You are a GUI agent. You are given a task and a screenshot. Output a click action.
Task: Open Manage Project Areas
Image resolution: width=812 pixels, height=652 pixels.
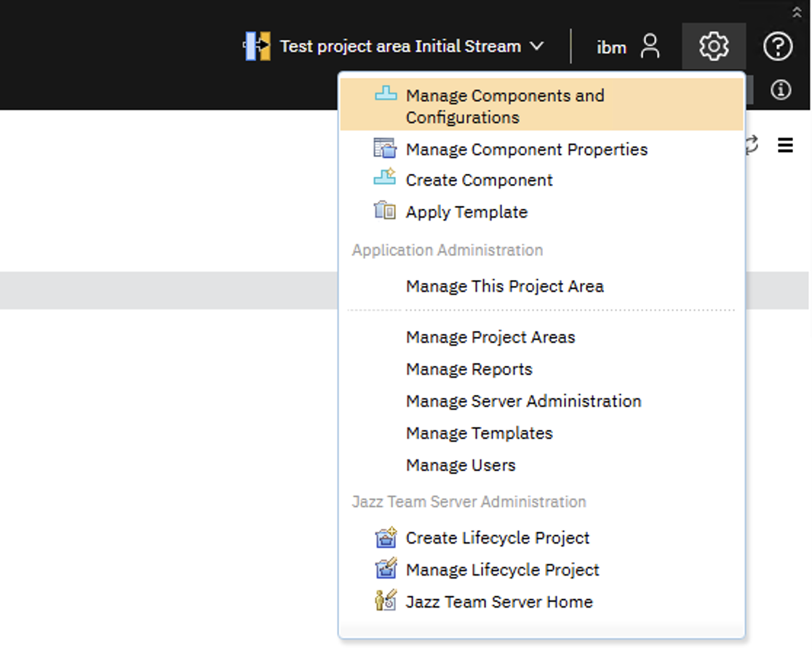pyautogui.click(x=490, y=337)
